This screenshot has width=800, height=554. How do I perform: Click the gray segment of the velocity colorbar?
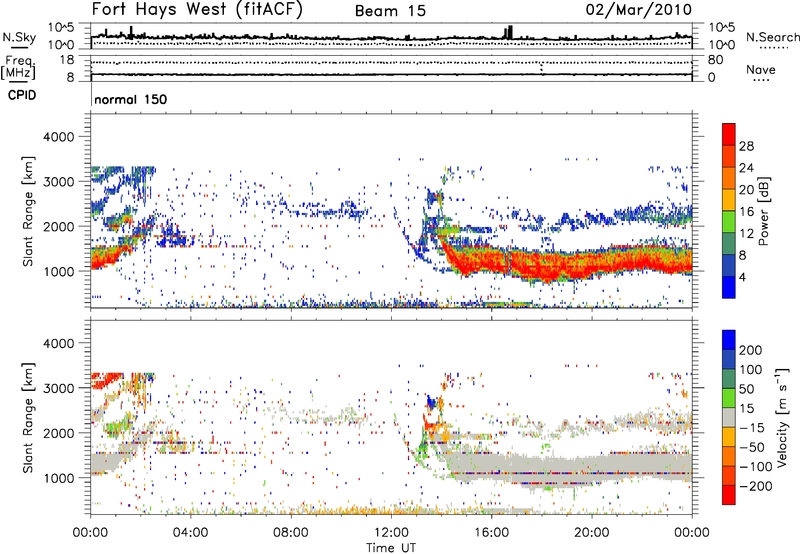(x=729, y=418)
